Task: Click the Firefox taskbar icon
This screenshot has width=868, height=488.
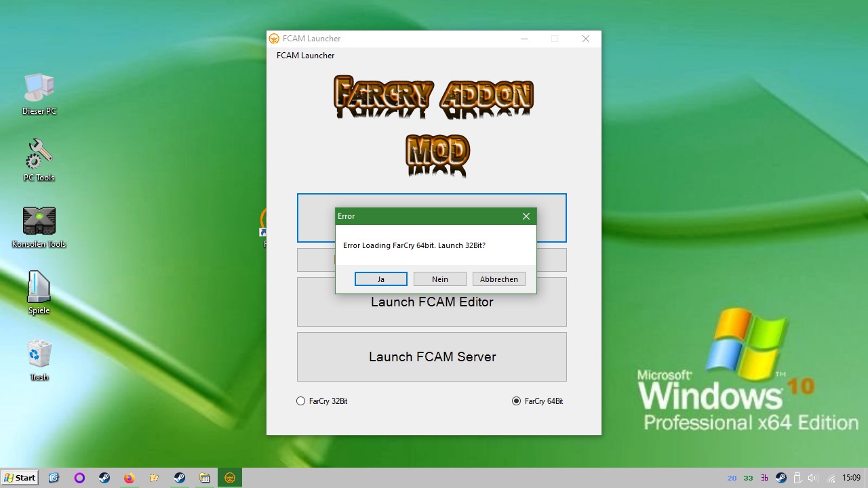Action: click(129, 478)
